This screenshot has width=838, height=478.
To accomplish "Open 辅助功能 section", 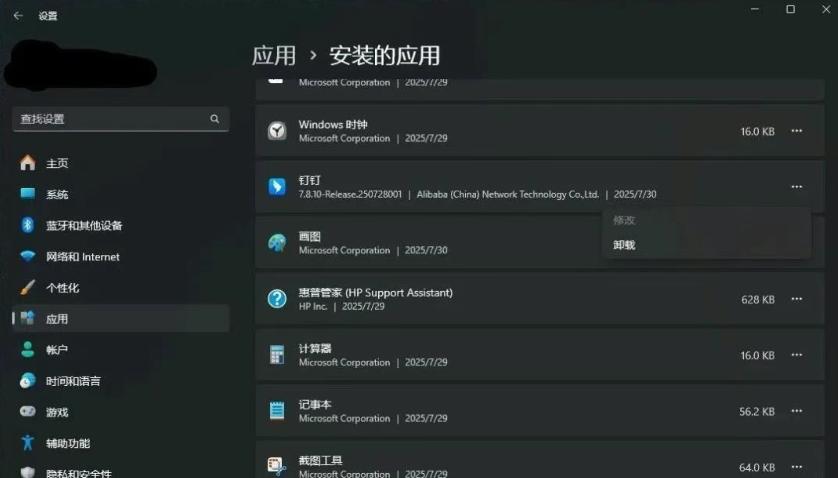I will point(121,443).
